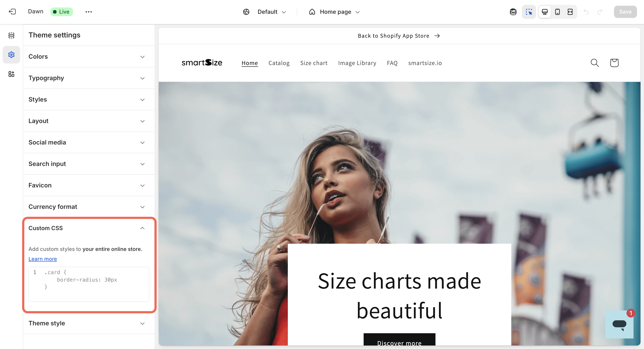Click the Live status badge
The width and height of the screenshot is (644, 349).
62,12
